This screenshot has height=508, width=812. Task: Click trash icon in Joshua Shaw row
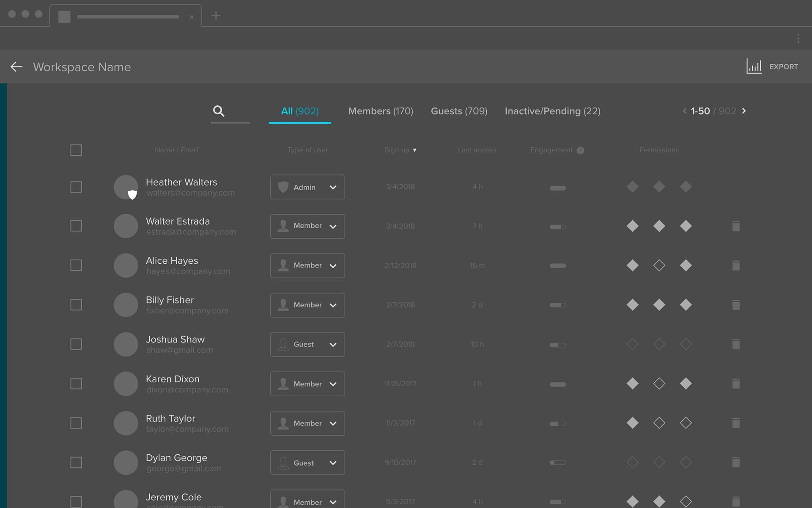click(736, 344)
